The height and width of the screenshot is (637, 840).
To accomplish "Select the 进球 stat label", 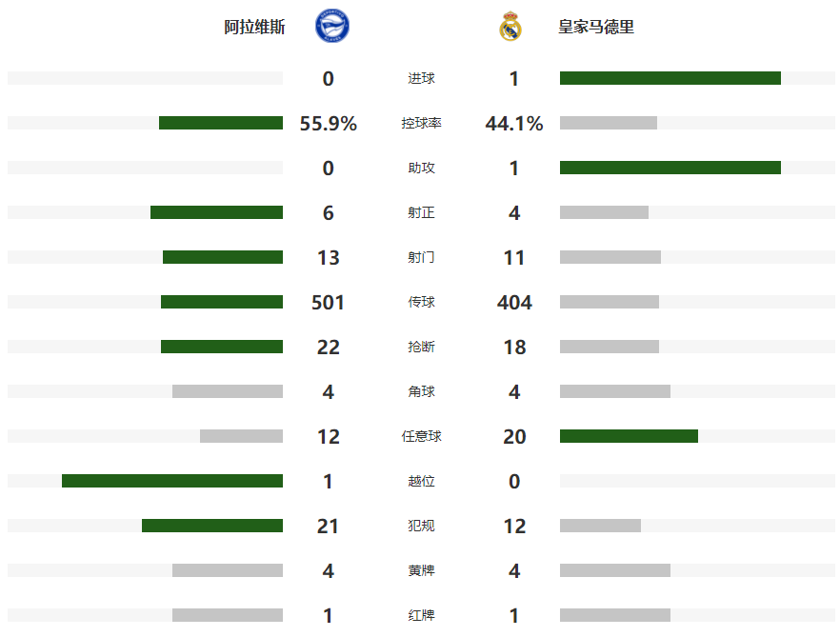I will tap(421, 79).
